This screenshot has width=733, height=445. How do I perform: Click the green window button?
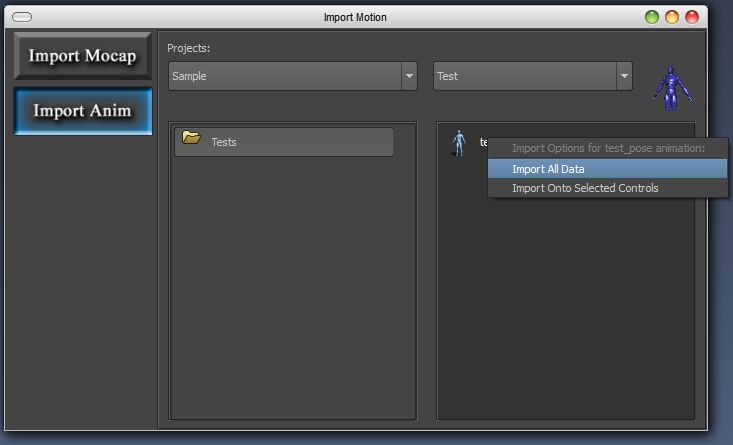pos(652,17)
